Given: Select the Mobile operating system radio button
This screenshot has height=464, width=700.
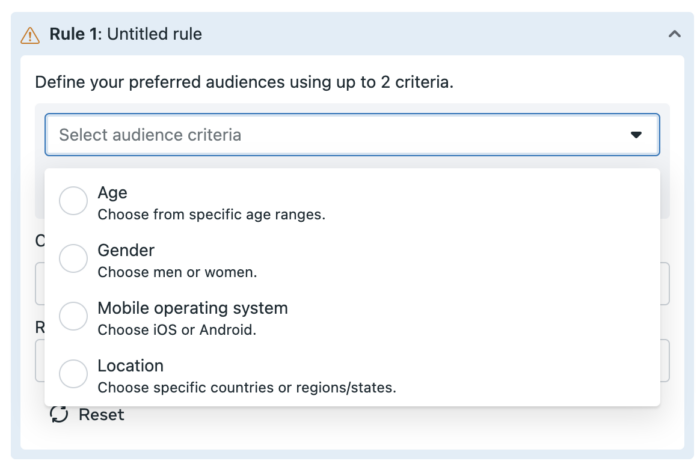Looking at the screenshot, I should tap(73, 316).
